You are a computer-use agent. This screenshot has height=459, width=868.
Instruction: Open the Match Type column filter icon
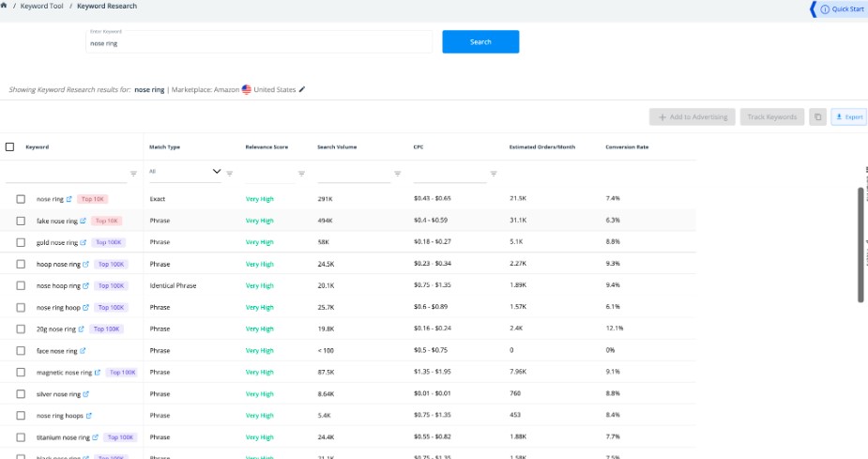point(230,174)
